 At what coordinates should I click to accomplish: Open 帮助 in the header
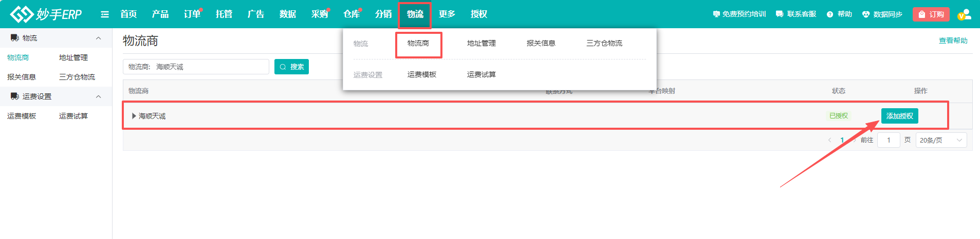coord(839,14)
